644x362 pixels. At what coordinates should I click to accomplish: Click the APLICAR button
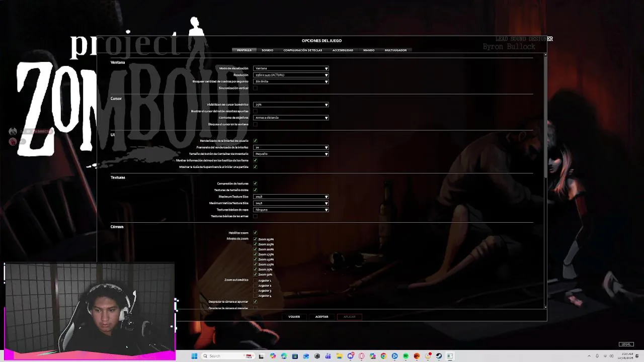pos(350,317)
